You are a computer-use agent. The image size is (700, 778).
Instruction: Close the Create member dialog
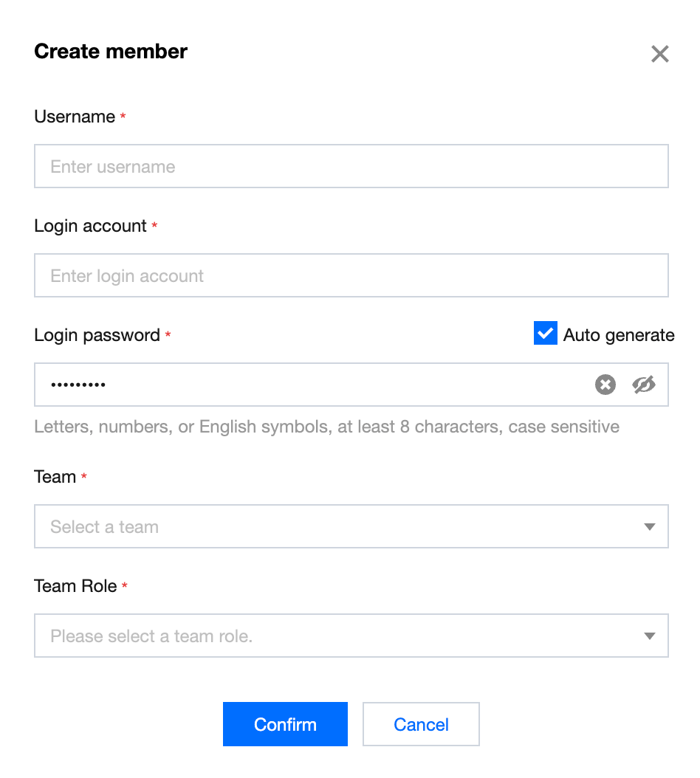coord(659,54)
